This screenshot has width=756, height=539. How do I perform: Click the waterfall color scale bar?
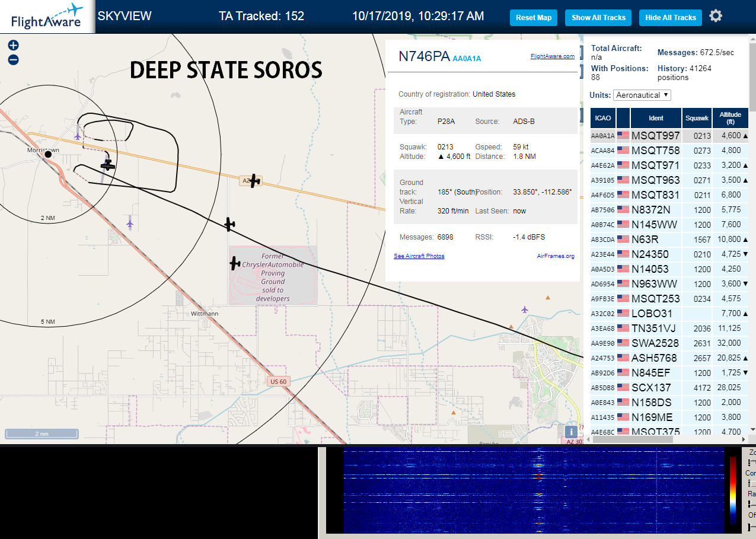pos(733,491)
